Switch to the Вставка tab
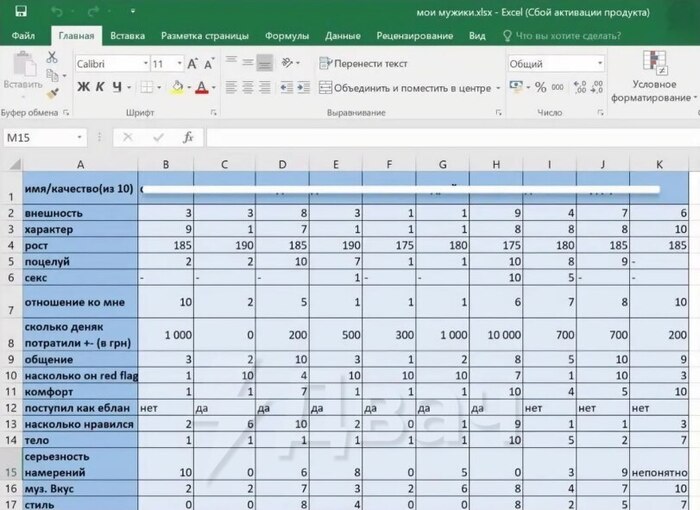Image resolution: width=700 pixels, height=510 pixels. [x=127, y=35]
